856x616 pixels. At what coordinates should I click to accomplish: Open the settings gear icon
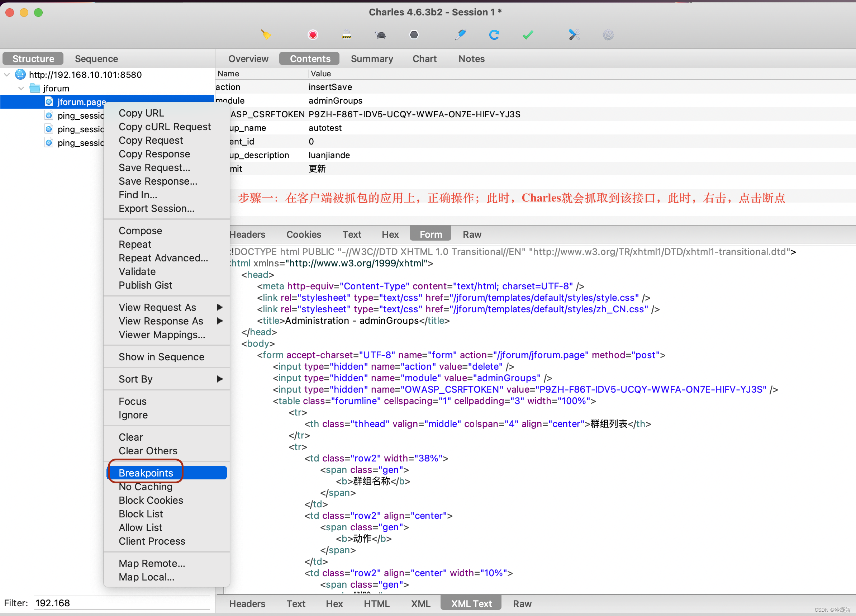pyautogui.click(x=608, y=35)
